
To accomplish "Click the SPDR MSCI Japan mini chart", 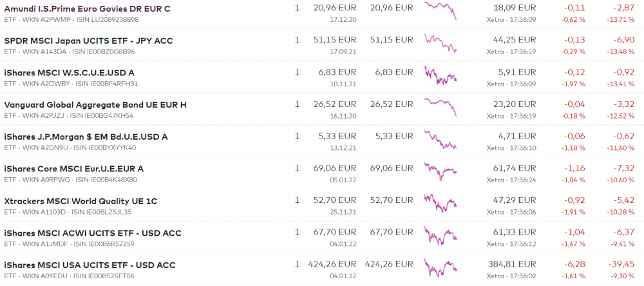I will 440,43.
